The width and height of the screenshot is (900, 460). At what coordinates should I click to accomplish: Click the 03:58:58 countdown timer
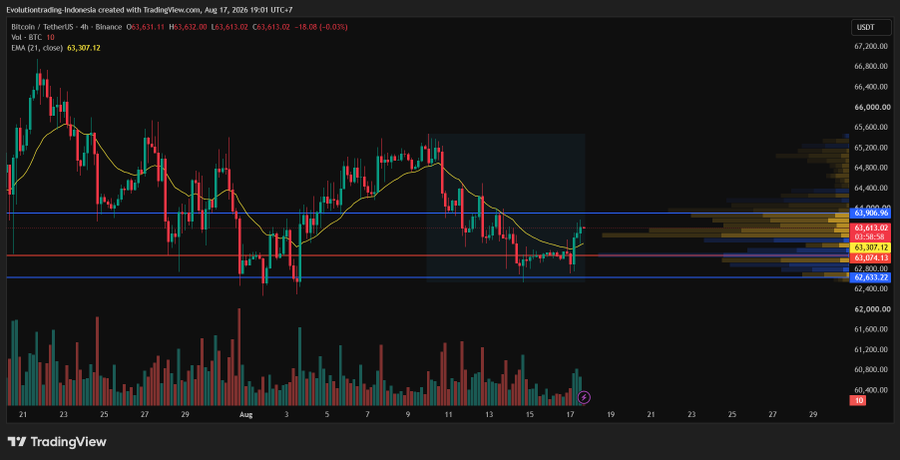click(x=871, y=236)
